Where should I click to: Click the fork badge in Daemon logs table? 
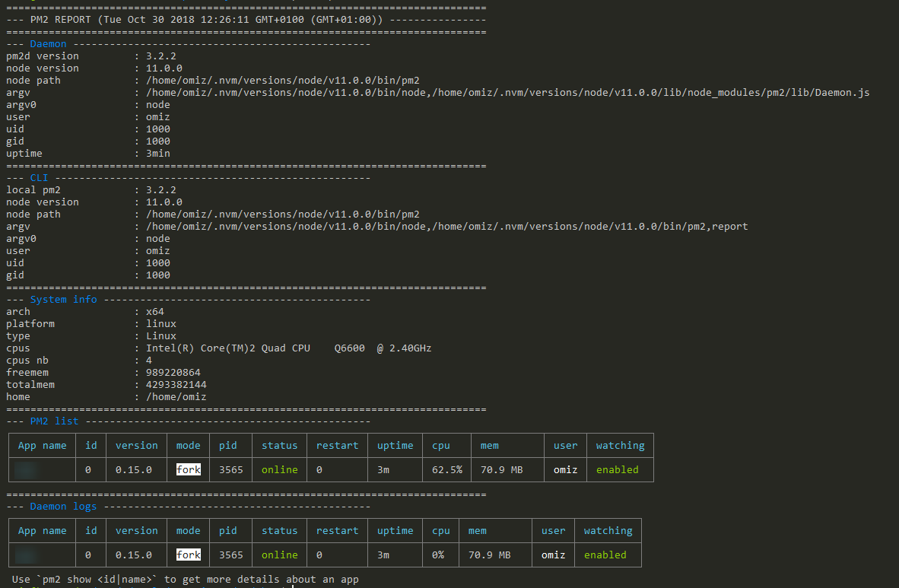(x=188, y=555)
